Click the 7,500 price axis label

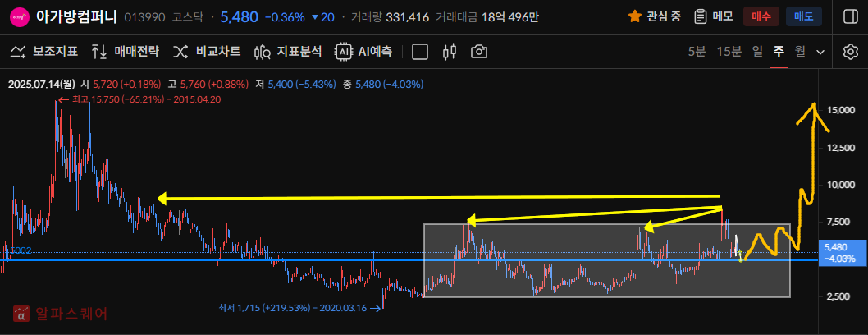[840, 222]
